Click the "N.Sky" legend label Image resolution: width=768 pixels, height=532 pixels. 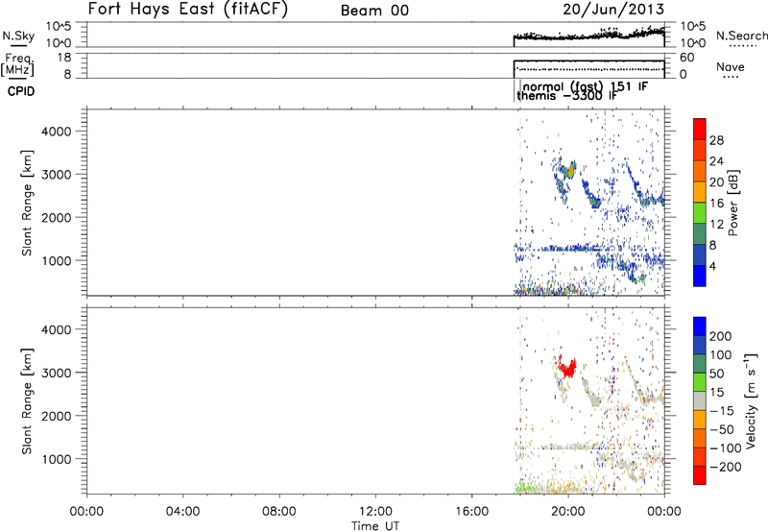pos(18,36)
